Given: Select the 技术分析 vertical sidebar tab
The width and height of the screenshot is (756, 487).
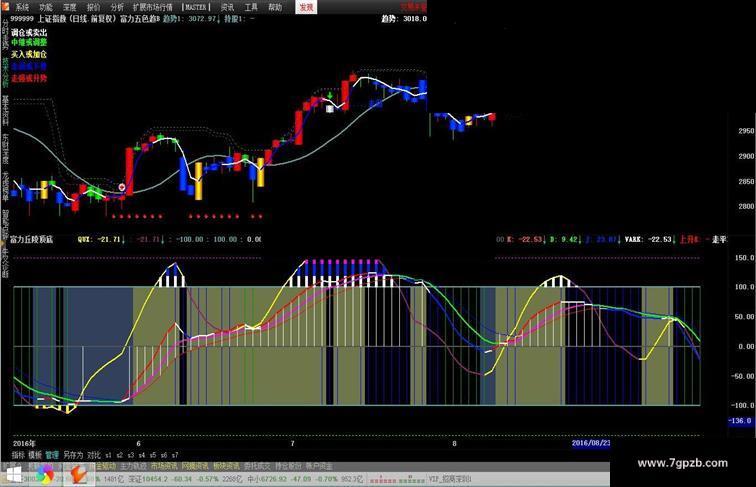Looking at the screenshot, I should tap(5, 72).
